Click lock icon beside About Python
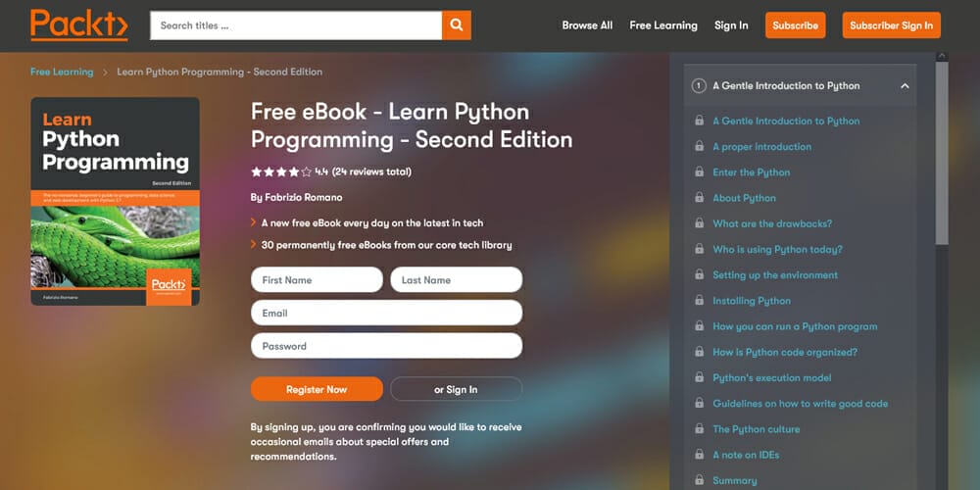The height and width of the screenshot is (490, 980). click(700, 197)
